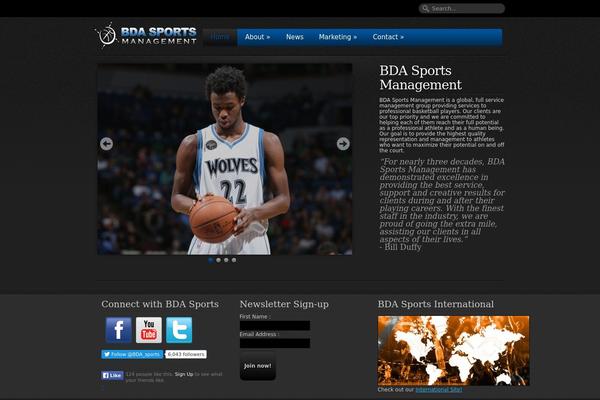Click the search magnifier icon
The height and width of the screenshot is (400, 600).
pos(426,8)
